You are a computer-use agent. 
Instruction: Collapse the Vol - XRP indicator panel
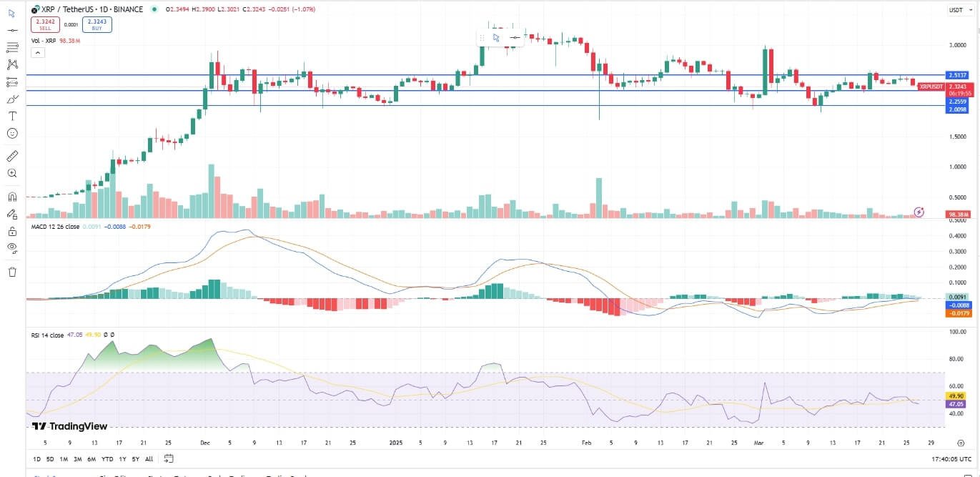37,51
